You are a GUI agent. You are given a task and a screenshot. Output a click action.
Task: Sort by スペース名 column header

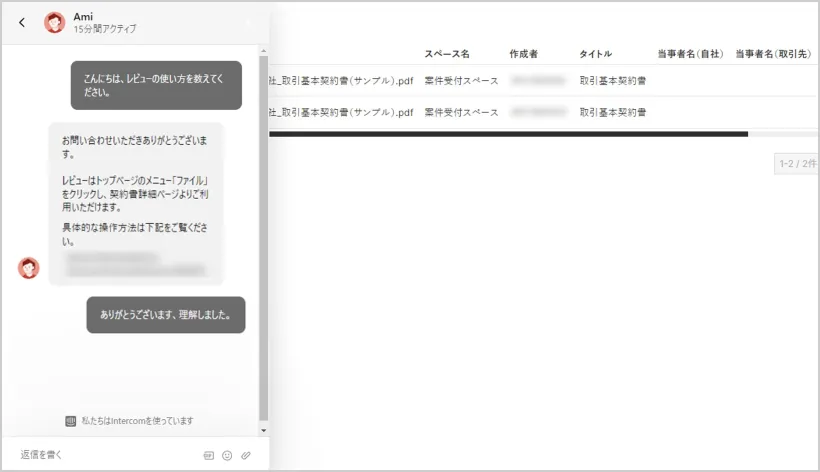pos(447,53)
